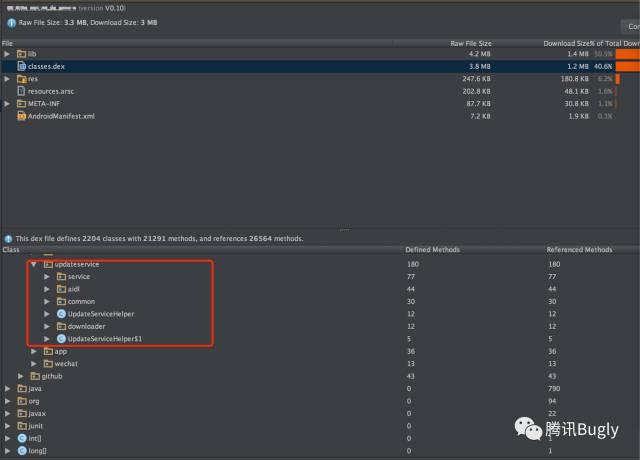This screenshot has height=460, width=640.
Task: Click the info icon beside Raw File Size
Action: point(11,23)
